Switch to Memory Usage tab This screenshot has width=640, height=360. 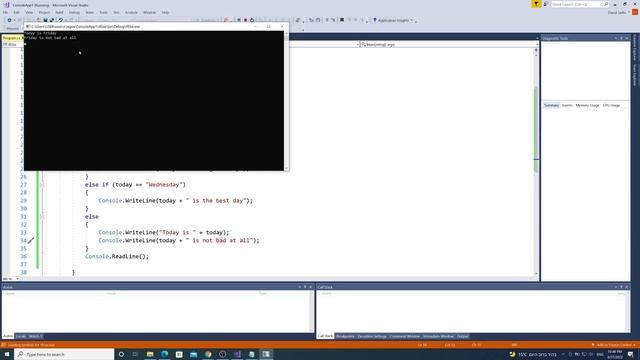(x=587, y=105)
